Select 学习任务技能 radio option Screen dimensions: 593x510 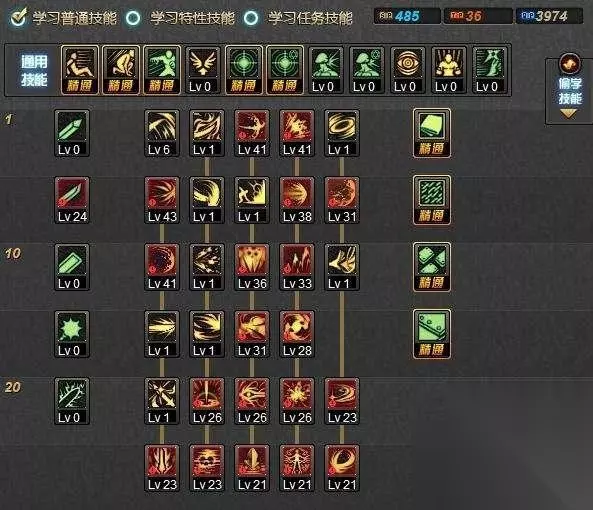(251, 18)
